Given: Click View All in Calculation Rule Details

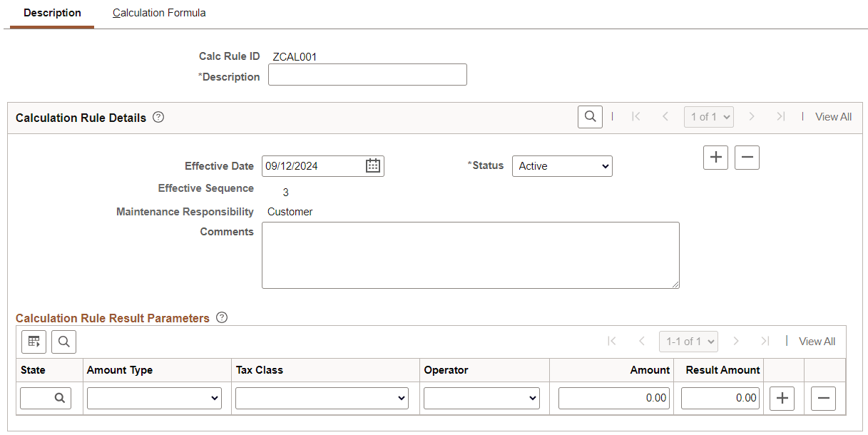Looking at the screenshot, I should (x=833, y=116).
